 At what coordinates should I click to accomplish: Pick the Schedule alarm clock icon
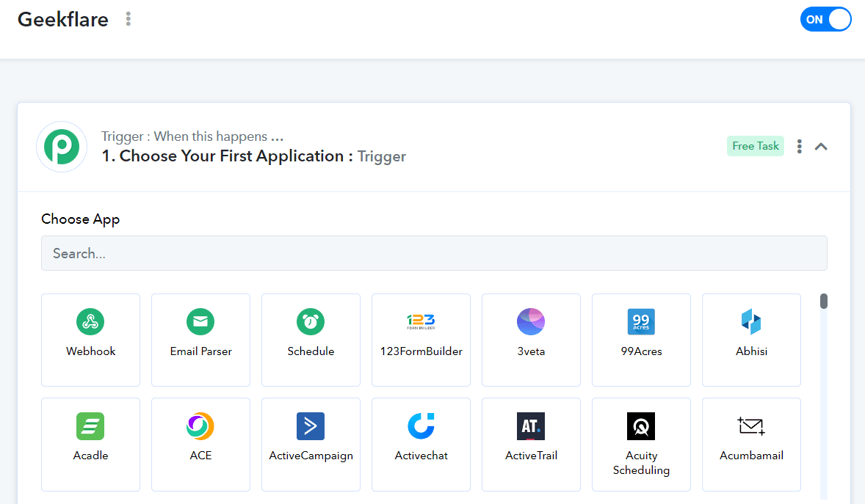point(311,321)
